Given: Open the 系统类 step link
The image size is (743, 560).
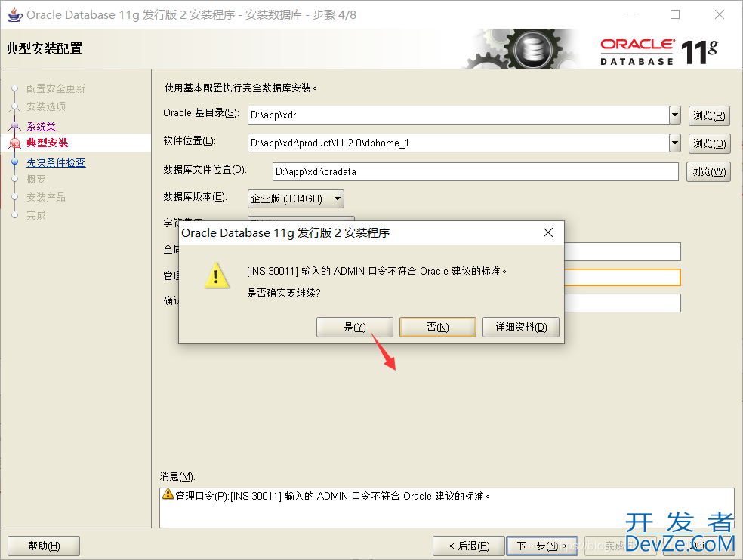Looking at the screenshot, I should point(42,126).
